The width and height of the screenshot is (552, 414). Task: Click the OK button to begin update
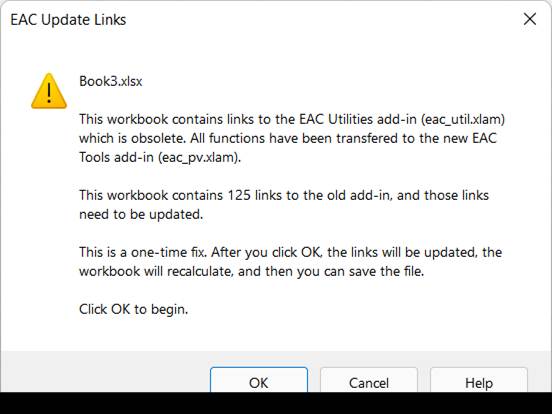259,380
